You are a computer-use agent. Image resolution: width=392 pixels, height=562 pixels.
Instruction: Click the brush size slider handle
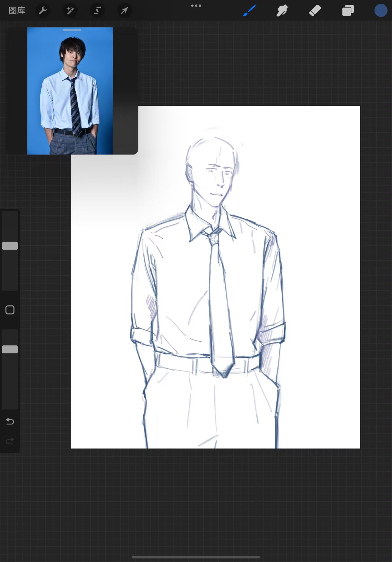coord(10,246)
